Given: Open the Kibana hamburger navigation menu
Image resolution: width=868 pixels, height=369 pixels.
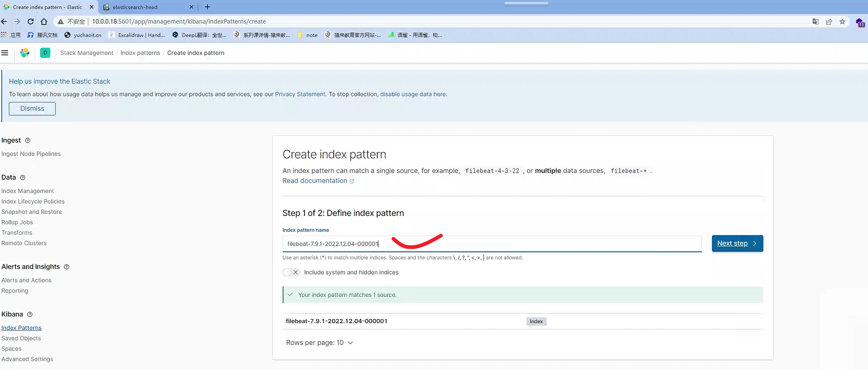Looking at the screenshot, I should point(5,53).
